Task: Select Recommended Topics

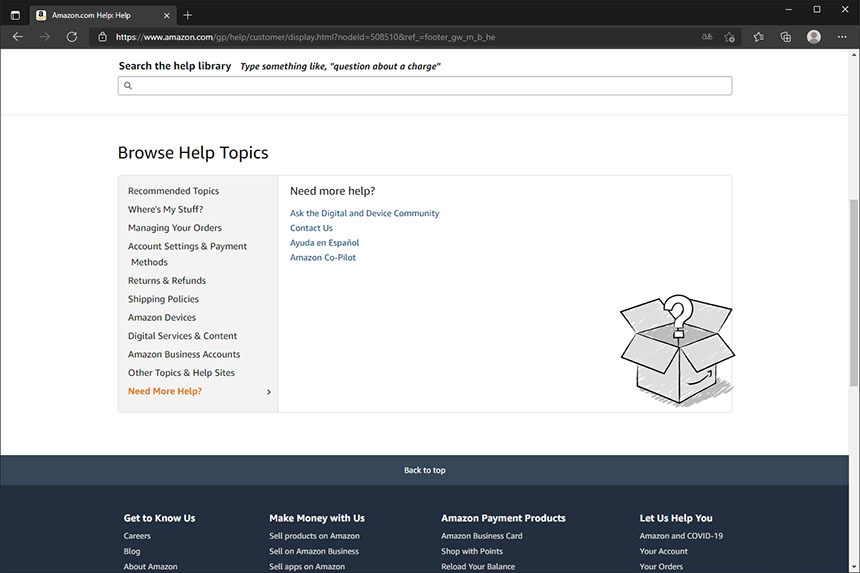Action: pos(173,191)
